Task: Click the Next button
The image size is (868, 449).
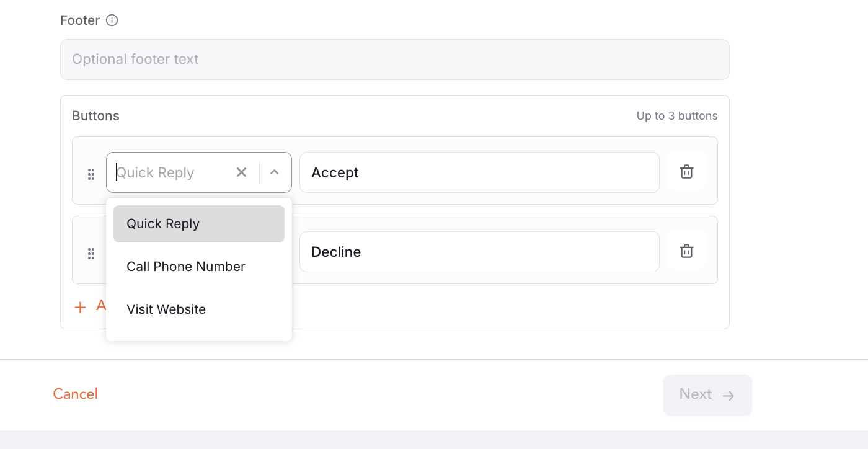Action: click(x=707, y=394)
